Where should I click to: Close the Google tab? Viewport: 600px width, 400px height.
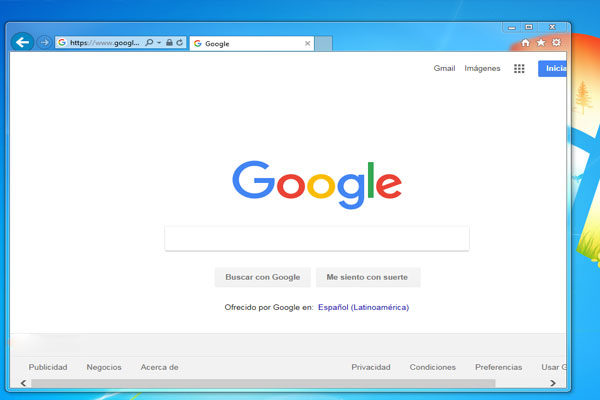[x=307, y=44]
